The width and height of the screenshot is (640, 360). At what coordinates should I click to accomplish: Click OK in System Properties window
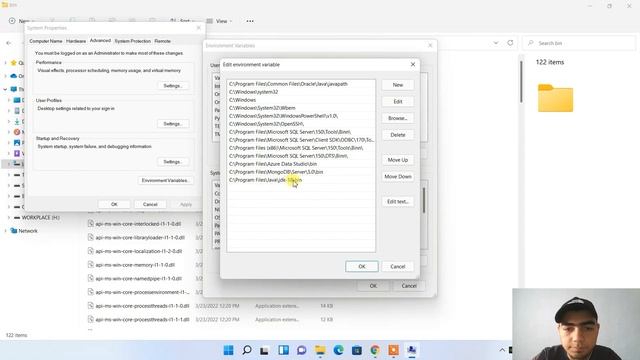pyautogui.click(x=114, y=204)
